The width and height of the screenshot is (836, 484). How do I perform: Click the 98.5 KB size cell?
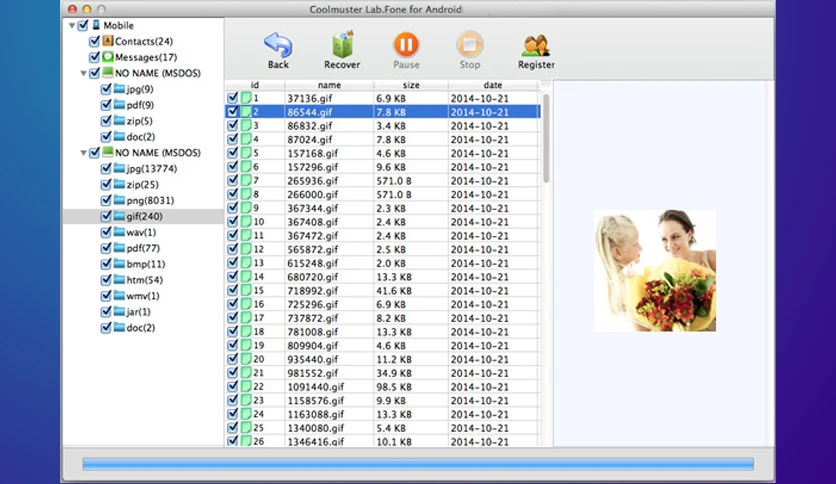[393, 387]
